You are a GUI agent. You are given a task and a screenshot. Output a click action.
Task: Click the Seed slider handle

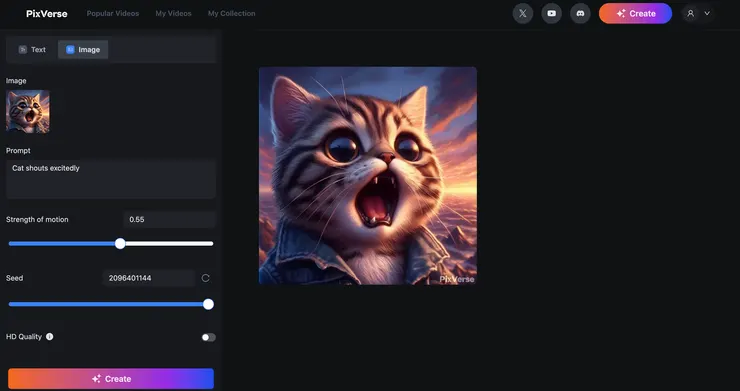(x=208, y=304)
